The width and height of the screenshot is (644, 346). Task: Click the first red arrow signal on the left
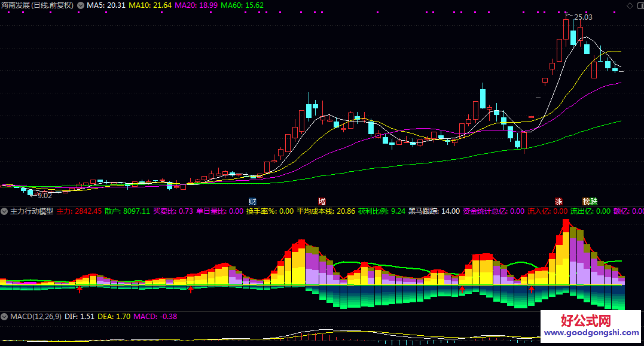point(80,290)
